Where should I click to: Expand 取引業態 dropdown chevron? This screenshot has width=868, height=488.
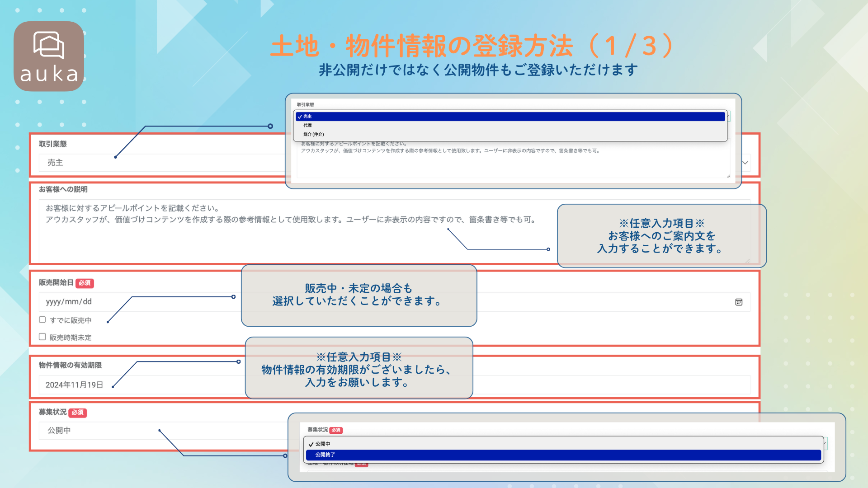coord(745,163)
